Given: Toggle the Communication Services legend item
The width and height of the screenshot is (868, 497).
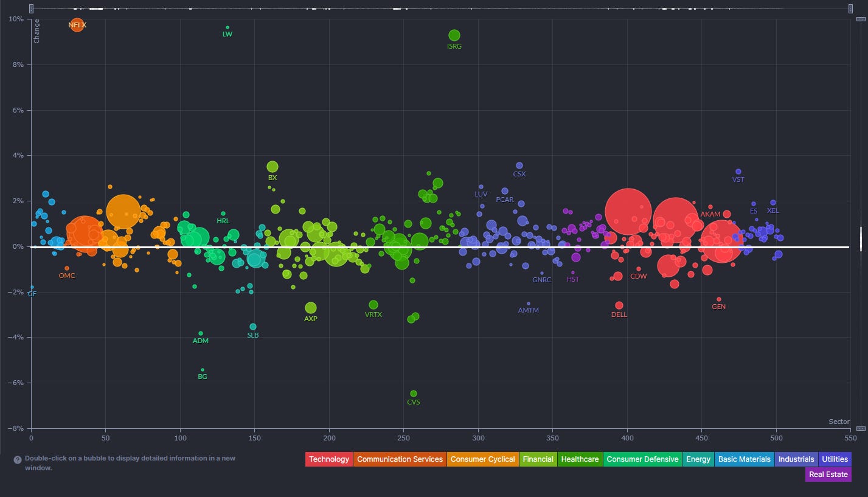Looking at the screenshot, I should click(x=400, y=459).
